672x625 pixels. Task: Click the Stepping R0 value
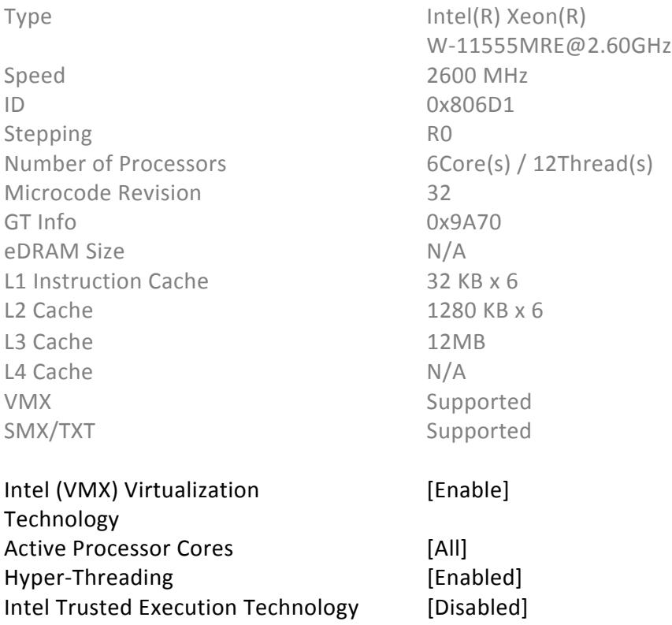pos(440,134)
